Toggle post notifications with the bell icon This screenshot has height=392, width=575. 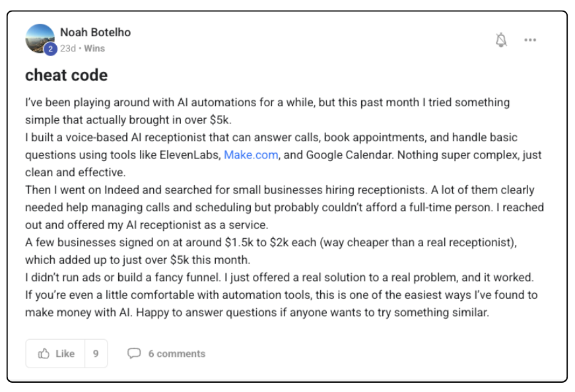click(501, 40)
